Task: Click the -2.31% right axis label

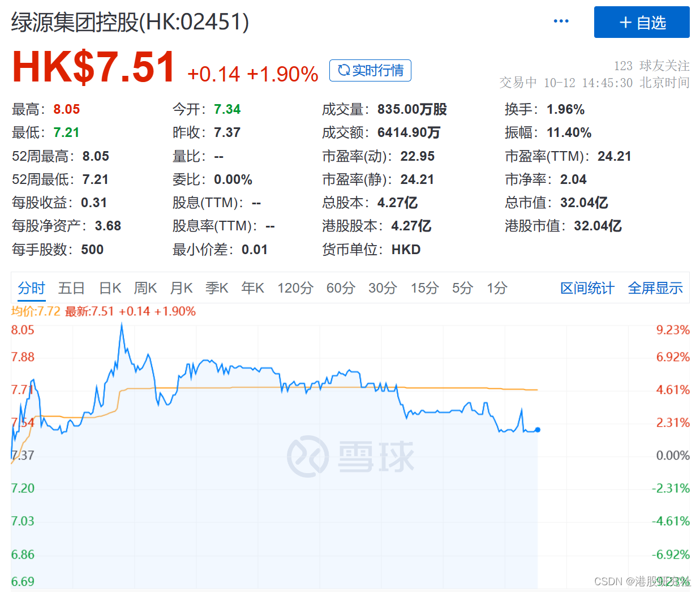Action: 671,488
